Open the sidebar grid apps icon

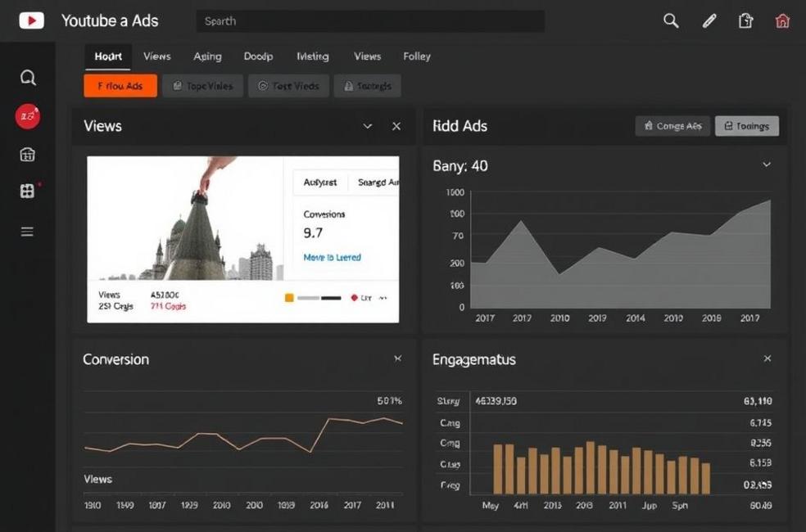pos(28,192)
